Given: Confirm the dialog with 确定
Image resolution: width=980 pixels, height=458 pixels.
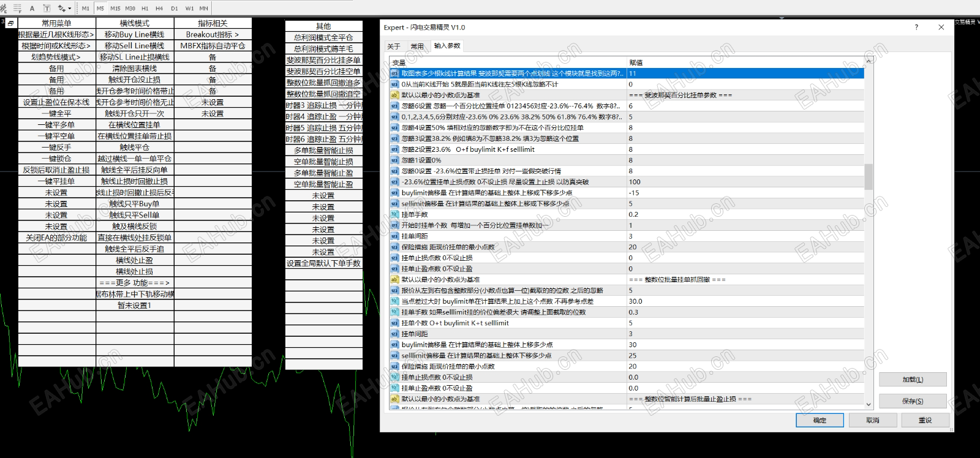Looking at the screenshot, I should (820, 420).
